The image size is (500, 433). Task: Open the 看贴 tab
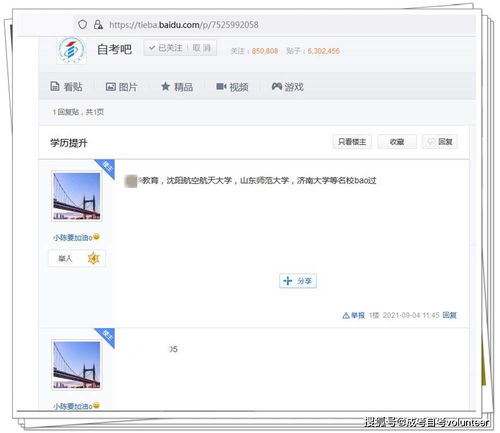[66, 87]
